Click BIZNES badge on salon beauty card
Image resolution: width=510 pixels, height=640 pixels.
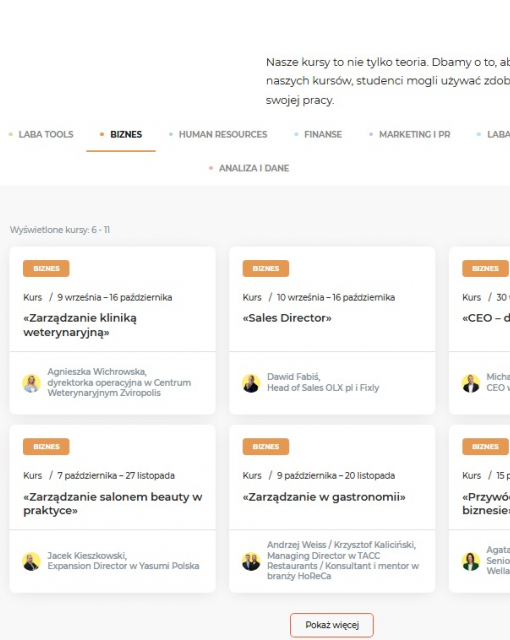click(46, 447)
